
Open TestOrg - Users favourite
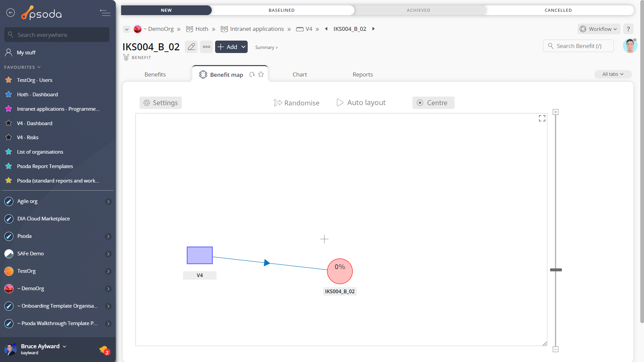point(35,80)
